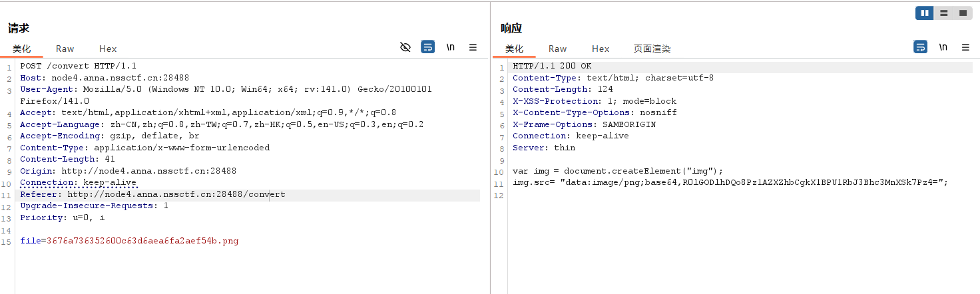The image size is (980, 294).
Task: Select the Hex tab in response panel
Action: pos(601,49)
